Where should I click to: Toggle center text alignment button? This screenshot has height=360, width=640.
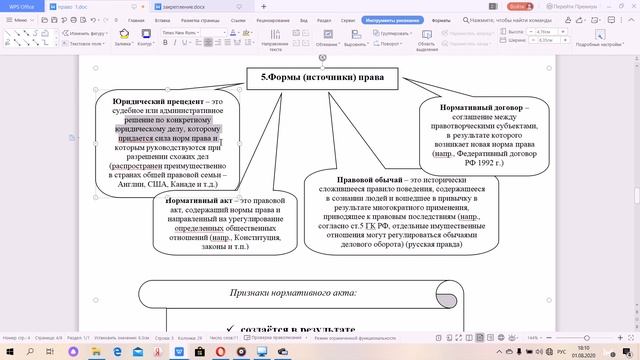point(208,42)
